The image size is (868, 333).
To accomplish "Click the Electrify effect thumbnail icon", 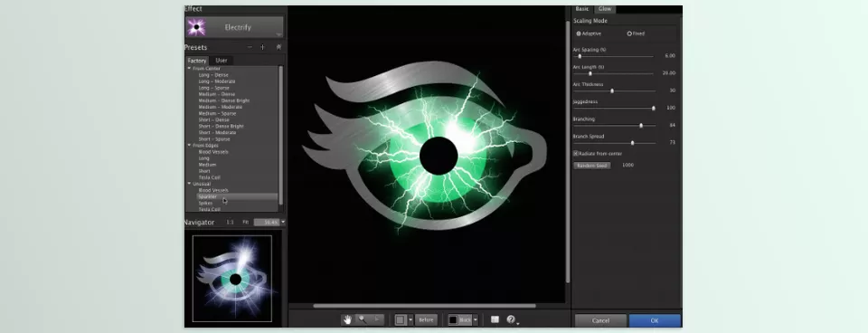I will point(196,27).
